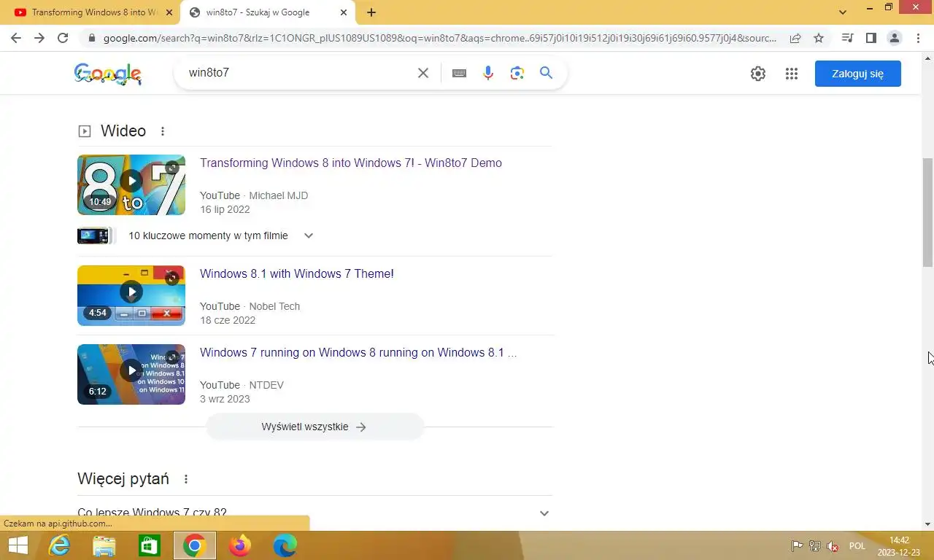The width and height of the screenshot is (934, 560).
Task: Click the YouTube · Michael MJD source text
Action: tap(254, 195)
